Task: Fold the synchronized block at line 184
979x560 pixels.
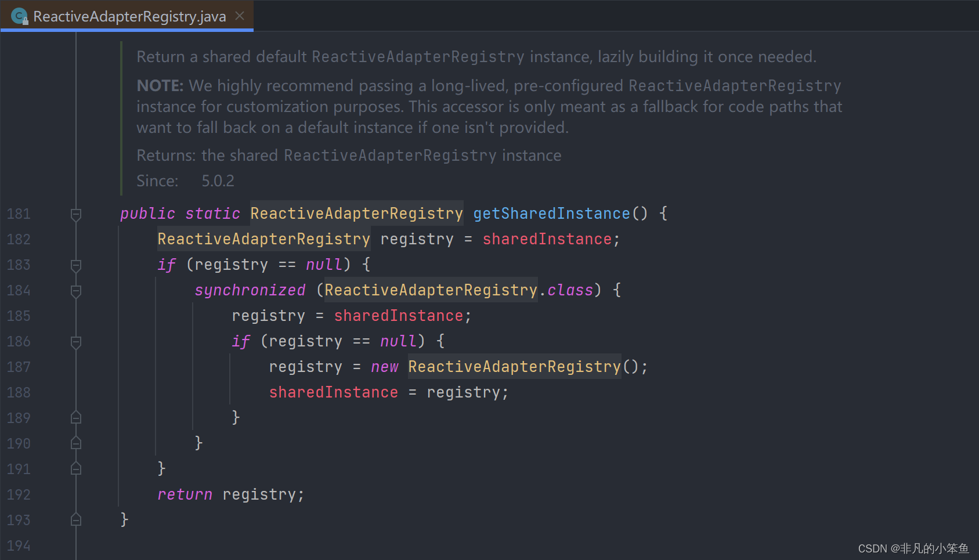Action: point(75,291)
